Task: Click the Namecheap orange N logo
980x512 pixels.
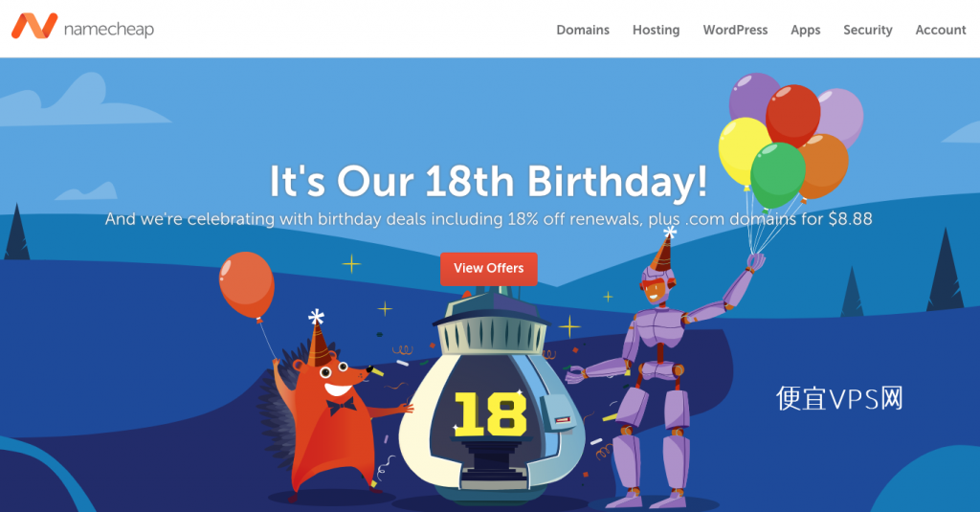Action: 34,27
